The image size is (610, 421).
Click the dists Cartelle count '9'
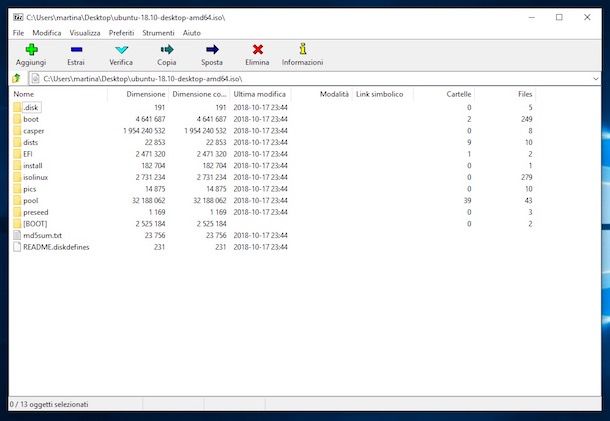point(469,142)
